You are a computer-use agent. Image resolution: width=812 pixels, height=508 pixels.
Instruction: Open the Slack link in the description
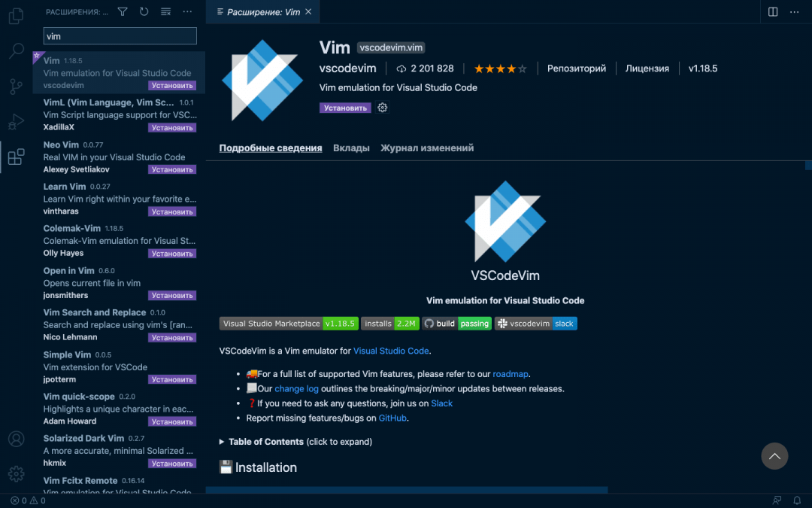pos(441,403)
